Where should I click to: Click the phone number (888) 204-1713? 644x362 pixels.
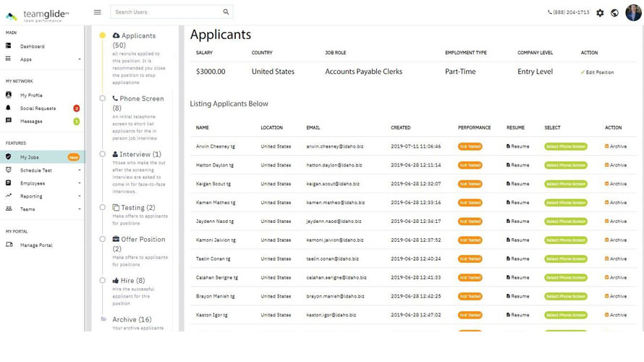pyautogui.click(x=569, y=13)
